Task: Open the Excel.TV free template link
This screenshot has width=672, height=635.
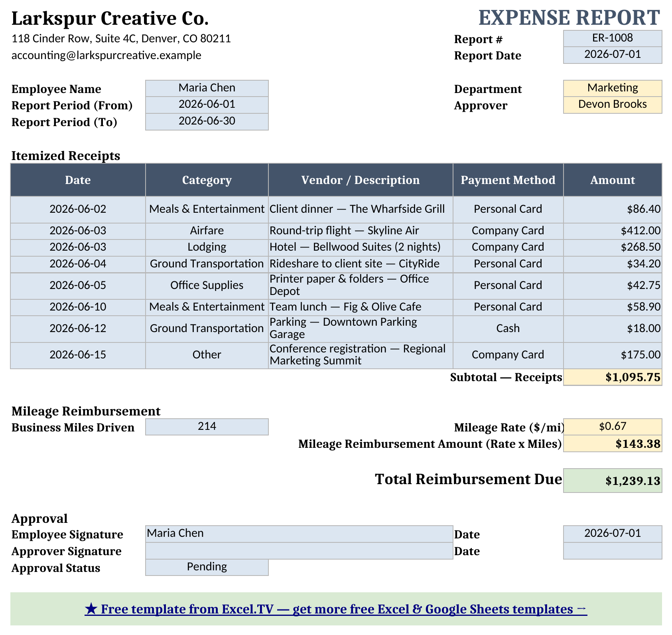Action: [336, 609]
